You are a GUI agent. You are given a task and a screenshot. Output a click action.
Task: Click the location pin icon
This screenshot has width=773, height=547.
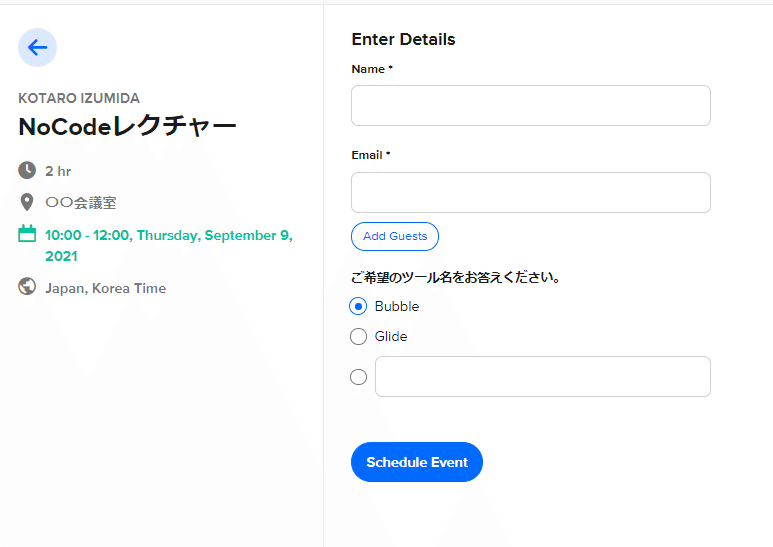[x=27, y=202]
